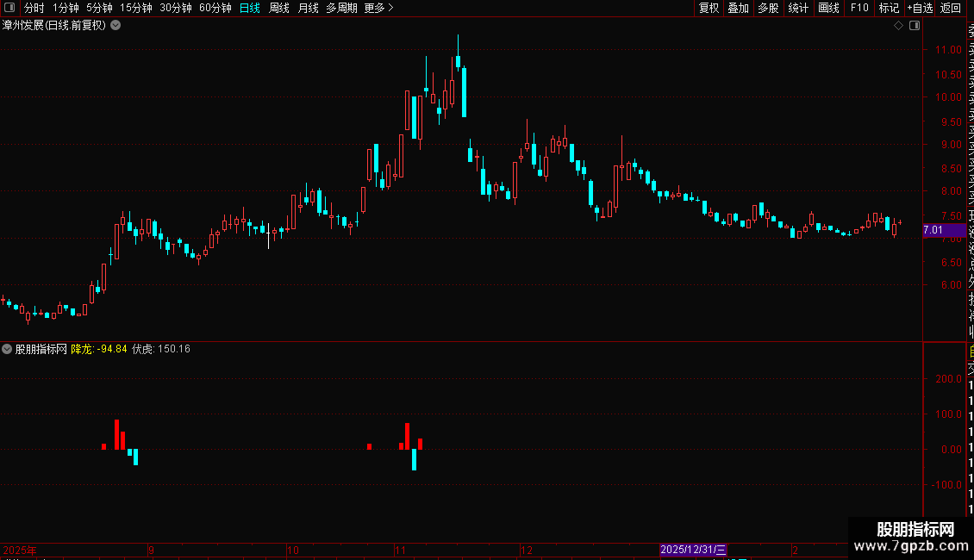974x560 pixels.
Task: Click the 11.00 price axis label
Action: pyautogui.click(x=948, y=50)
